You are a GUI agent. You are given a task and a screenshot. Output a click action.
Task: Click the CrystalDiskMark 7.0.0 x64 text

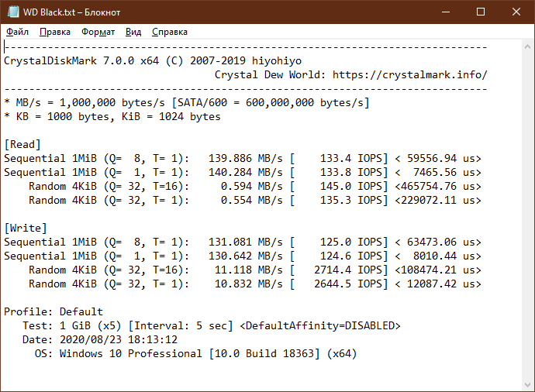pos(81,60)
